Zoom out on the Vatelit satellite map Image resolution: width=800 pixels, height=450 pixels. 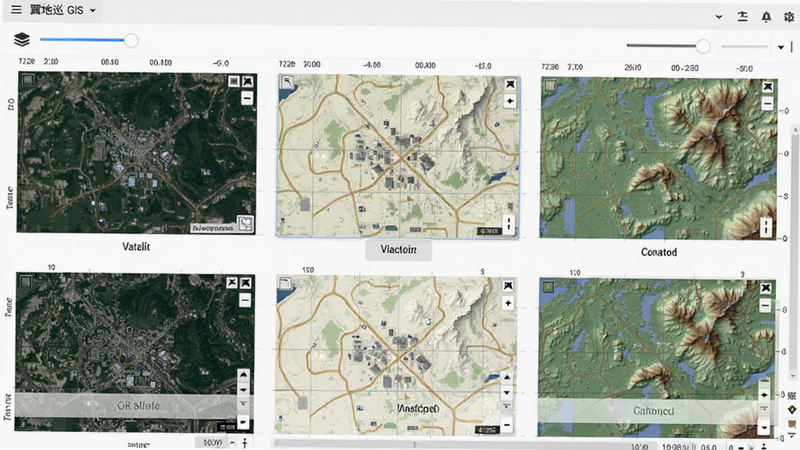tap(247, 98)
